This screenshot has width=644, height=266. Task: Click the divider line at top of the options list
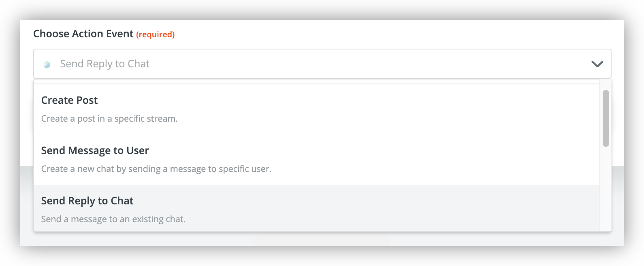coord(316,84)
